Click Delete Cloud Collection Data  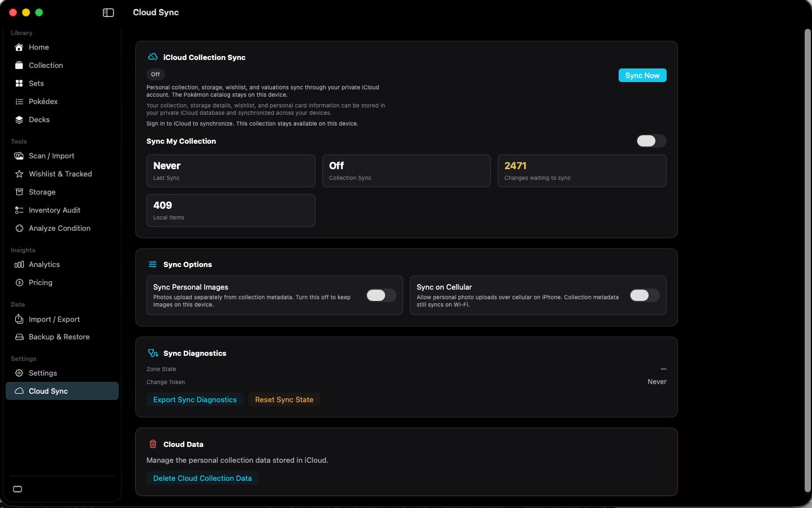(202, 478)
